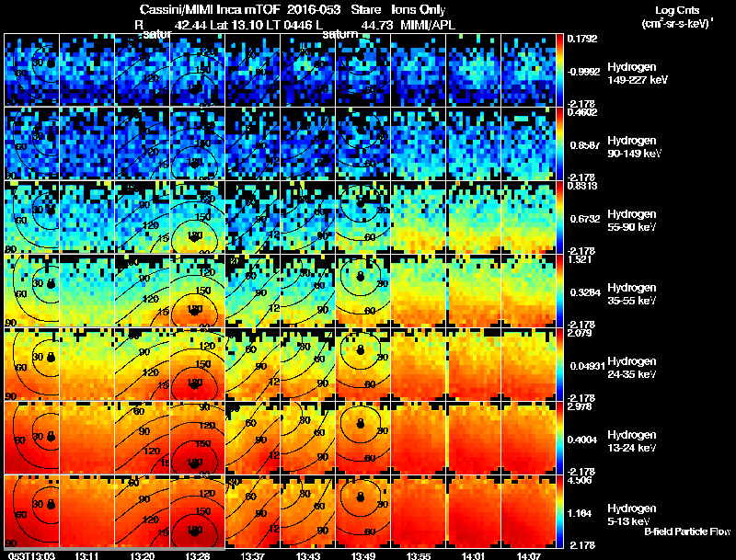Click the "13:11" time label
This screenshot has width=736, height=560.
coord(86,555)
